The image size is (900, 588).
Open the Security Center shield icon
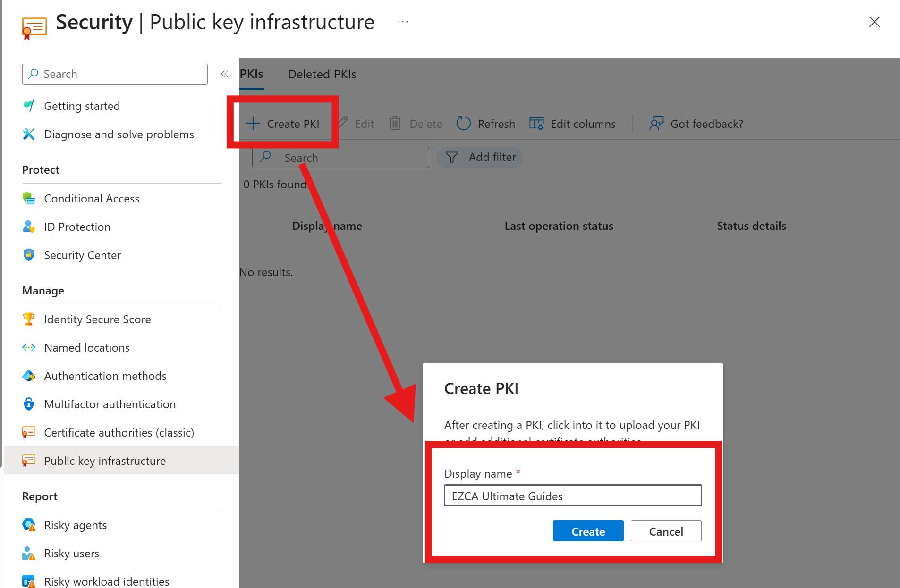click(x=29, y=255)
